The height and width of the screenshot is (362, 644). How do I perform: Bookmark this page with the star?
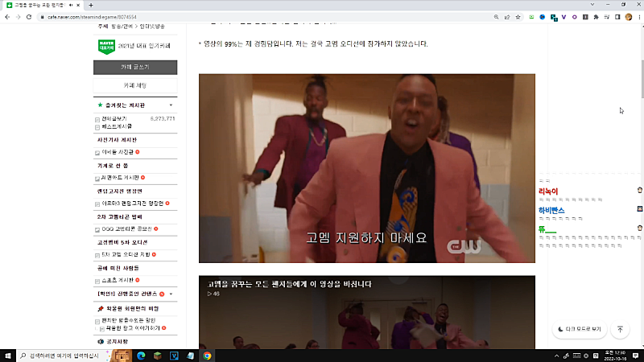[518, 17]
